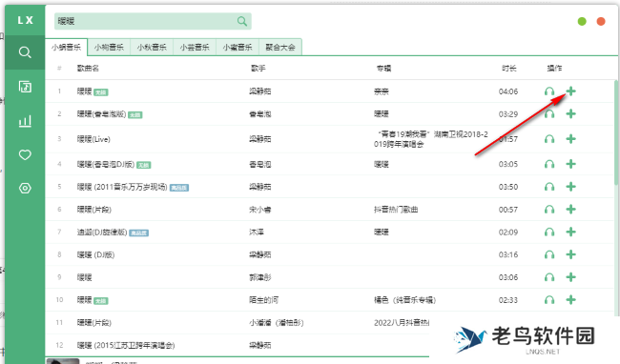Select song title 暖暖 (2015江苏卫视跨年演唱会)

point(126,346)
